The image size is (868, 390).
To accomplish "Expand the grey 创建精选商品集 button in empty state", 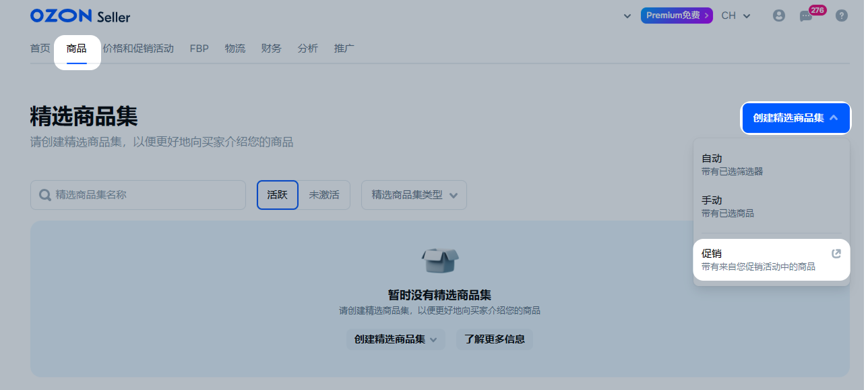I will (x=396, y=339).
